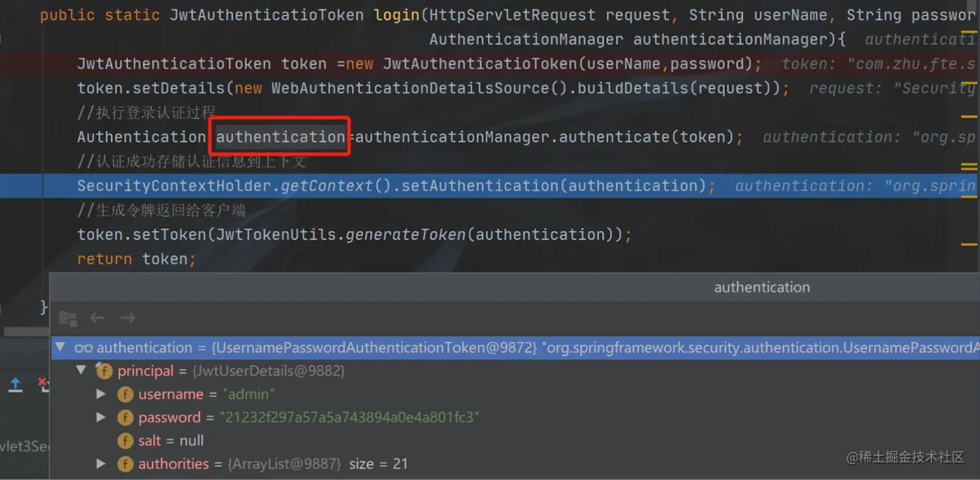Click the inline hint request: "Security
The width and height of the screenshot is (980, 480).
pyautogui.click(x=893, y=88)
